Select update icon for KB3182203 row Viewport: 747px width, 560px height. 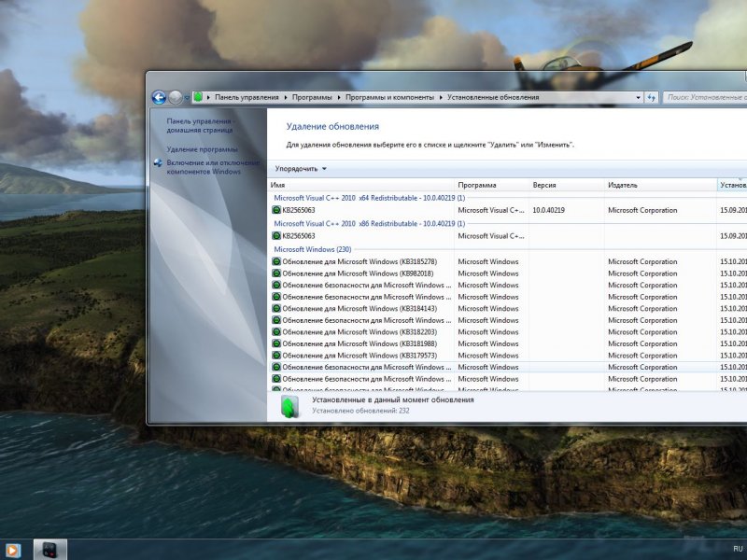[276, 332]
